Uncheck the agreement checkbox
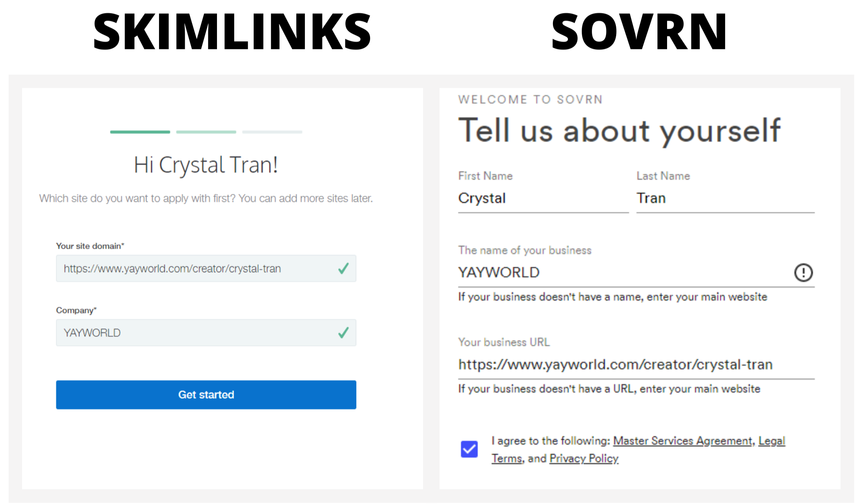Image resolution: width=862 pixels, height=504 pixels. (x=469, y=449)
